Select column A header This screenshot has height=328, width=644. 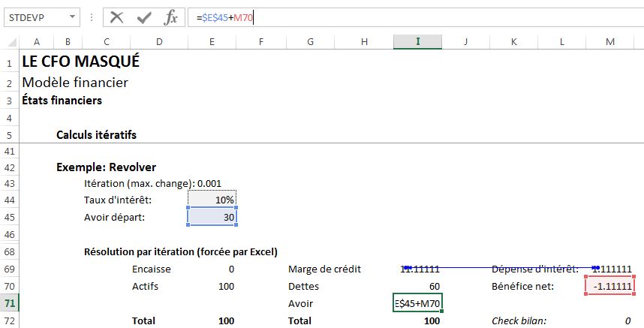point(37,41)
